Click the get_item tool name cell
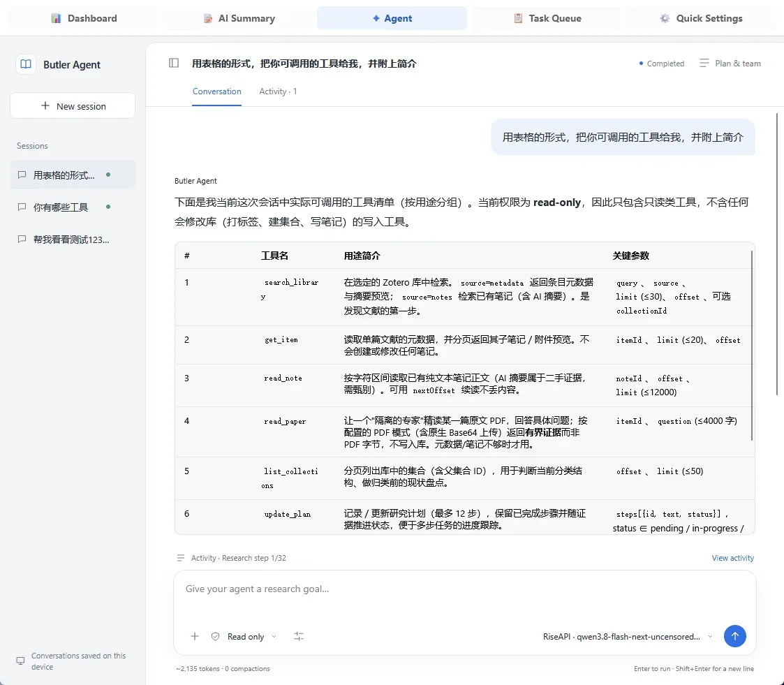The height and width of the screenshot is (685, 784). (x=281, y=340)
